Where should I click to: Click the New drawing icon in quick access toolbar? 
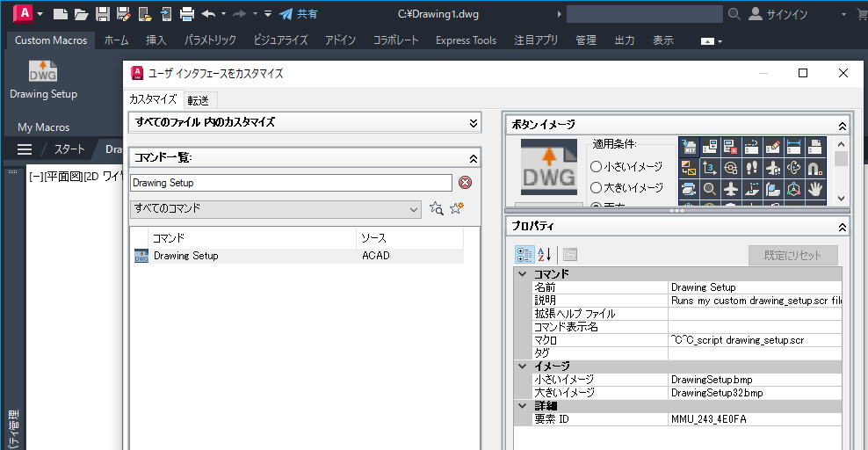tap(61, 14)
